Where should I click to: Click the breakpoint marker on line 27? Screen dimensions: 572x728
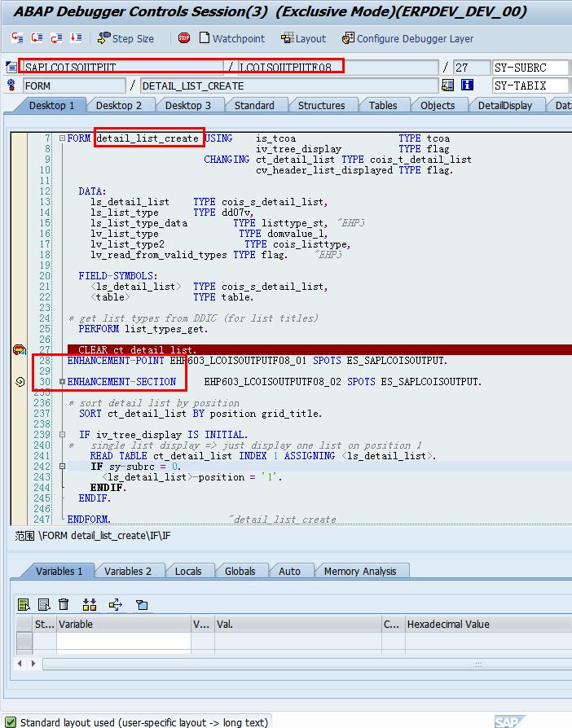pyautogui.click(x=19, y=349)
